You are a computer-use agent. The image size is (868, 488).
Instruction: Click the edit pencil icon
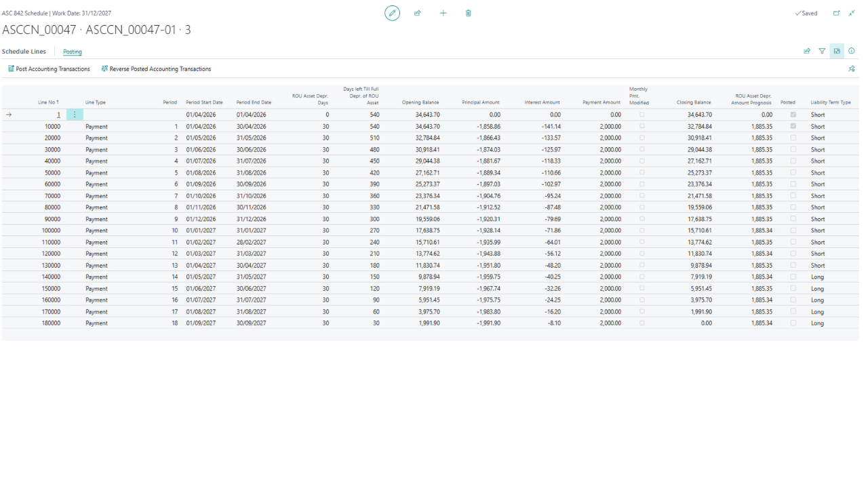coord(392,13)
